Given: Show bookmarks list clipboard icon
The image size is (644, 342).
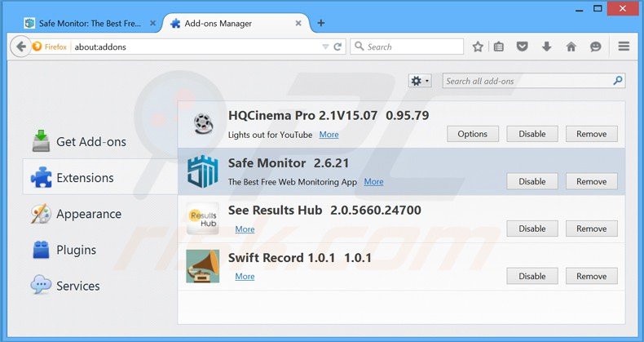Looking at the screenshot, I should click(x=499, y=47).
